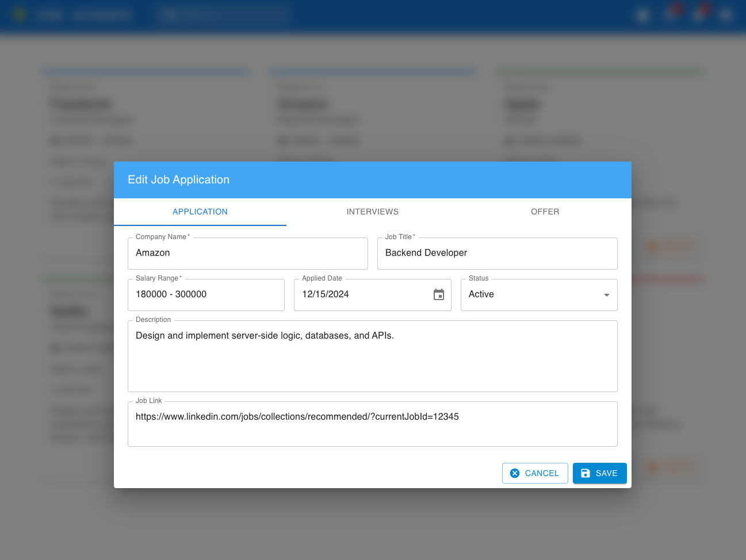
Task: Click the Save button
Action: [600, 473]
